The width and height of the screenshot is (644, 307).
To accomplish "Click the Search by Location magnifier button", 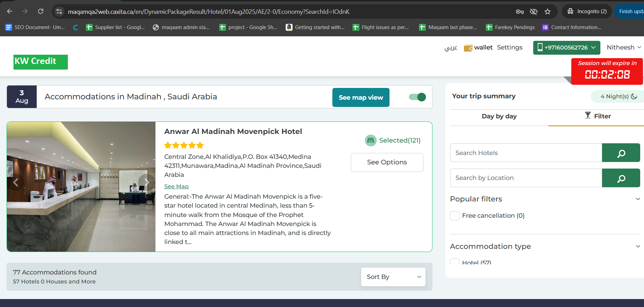I will 621,178.
